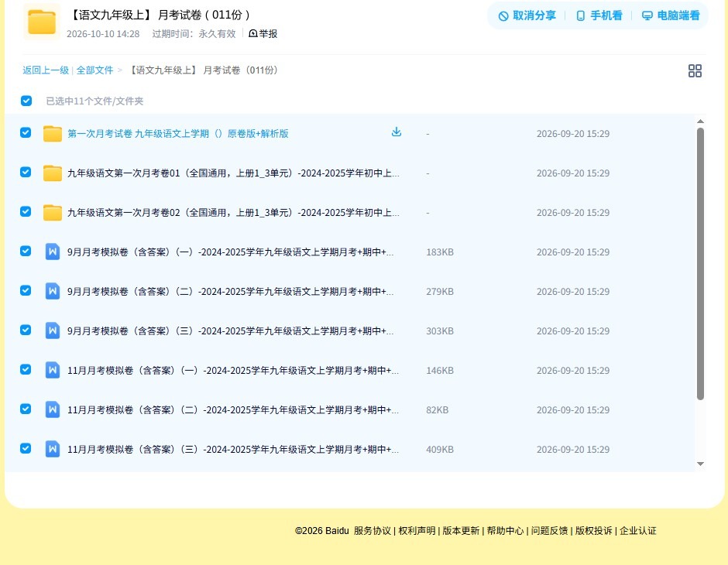
Task: Click Word icon of 11月月考模拟卷（一）
Action: pyautogui.click(x=53, y=370)
